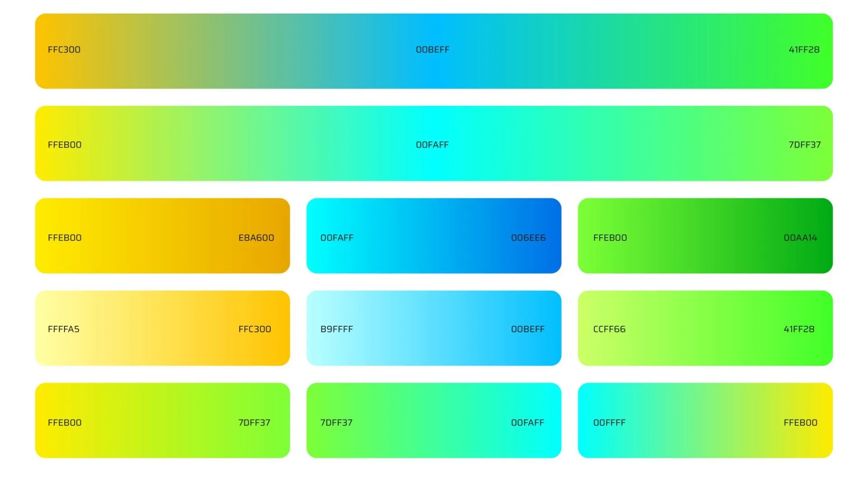868x488 pixels.
Task: Pick the small FFEB00 to 7DFF37 swatch
Action: 162,421
